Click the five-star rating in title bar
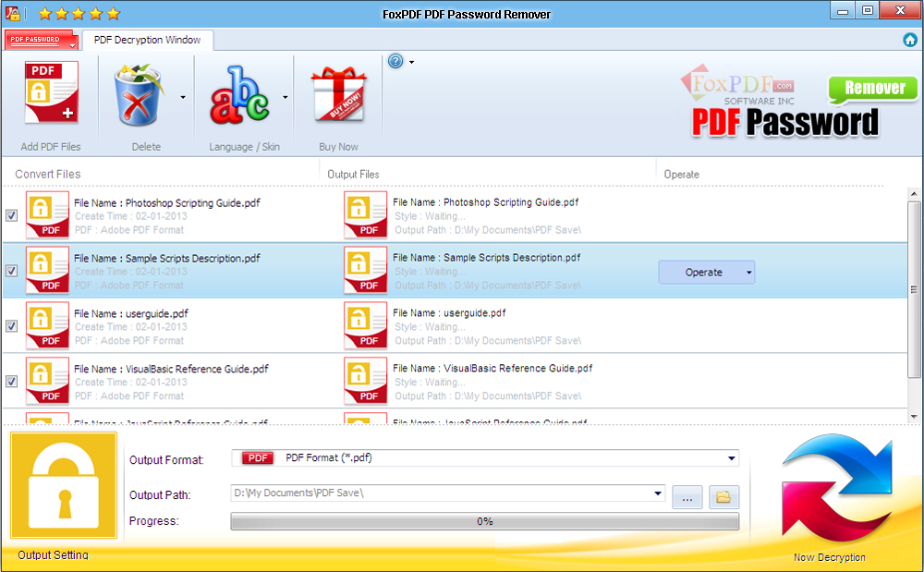This screenshot has height=572, width=924. (x=79, y=13)
